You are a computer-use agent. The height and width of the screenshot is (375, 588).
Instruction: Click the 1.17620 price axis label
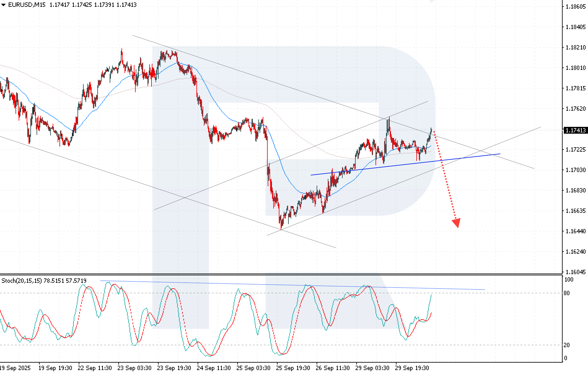point(575,109)
